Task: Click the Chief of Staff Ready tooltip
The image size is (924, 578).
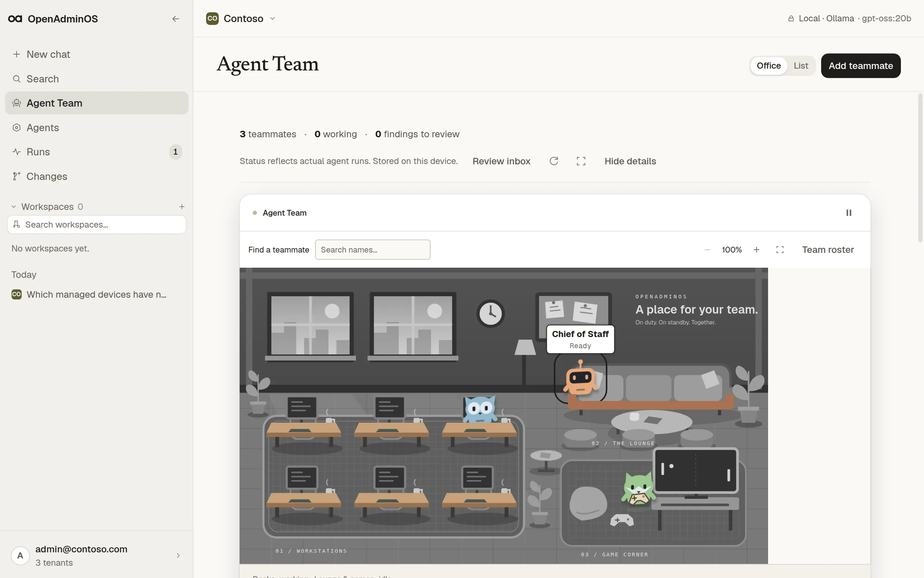Action: [x=580, y=340]
